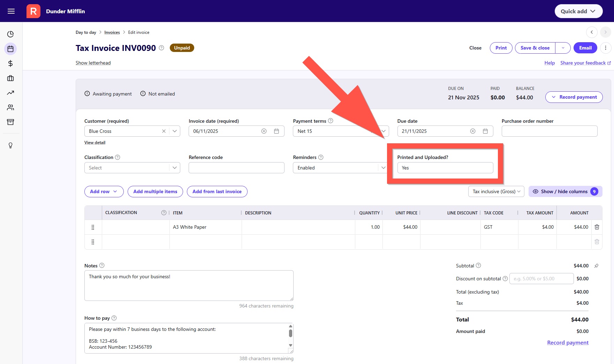Click the pin icon beside Subtotal

[x=597, y=266]
